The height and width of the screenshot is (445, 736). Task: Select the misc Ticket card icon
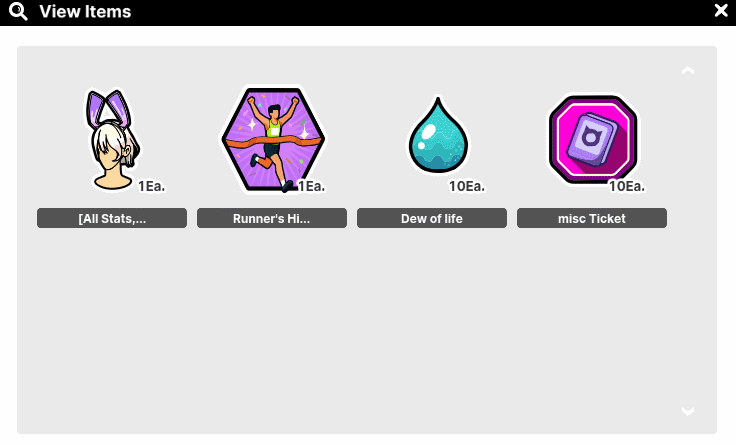point(593,139)
